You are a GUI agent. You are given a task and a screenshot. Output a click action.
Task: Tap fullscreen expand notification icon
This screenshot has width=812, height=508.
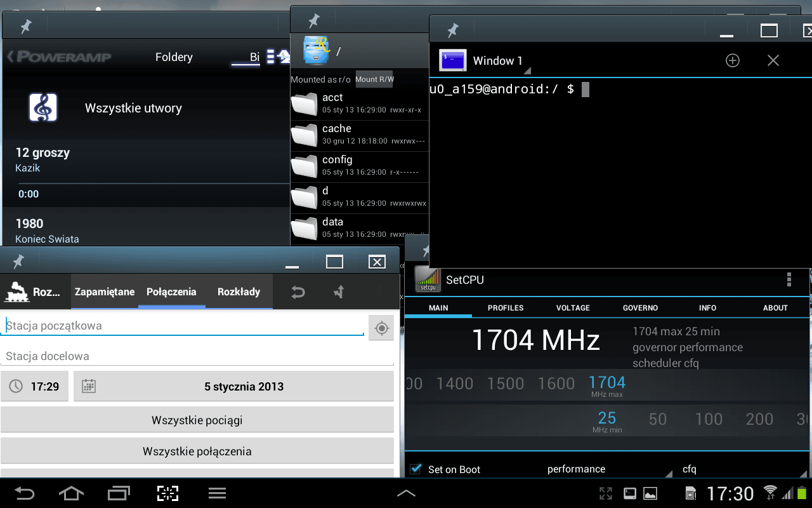[x=606, y=493]
